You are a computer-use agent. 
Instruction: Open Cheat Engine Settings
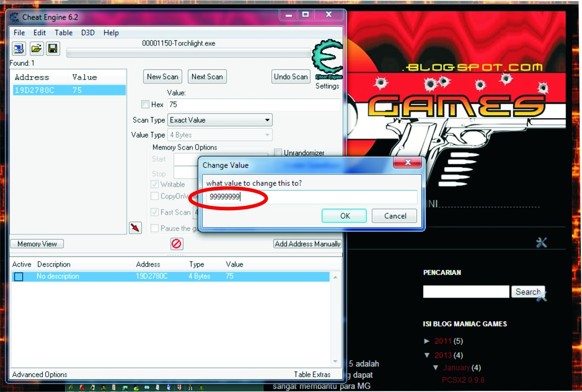(x=327, y=86)
